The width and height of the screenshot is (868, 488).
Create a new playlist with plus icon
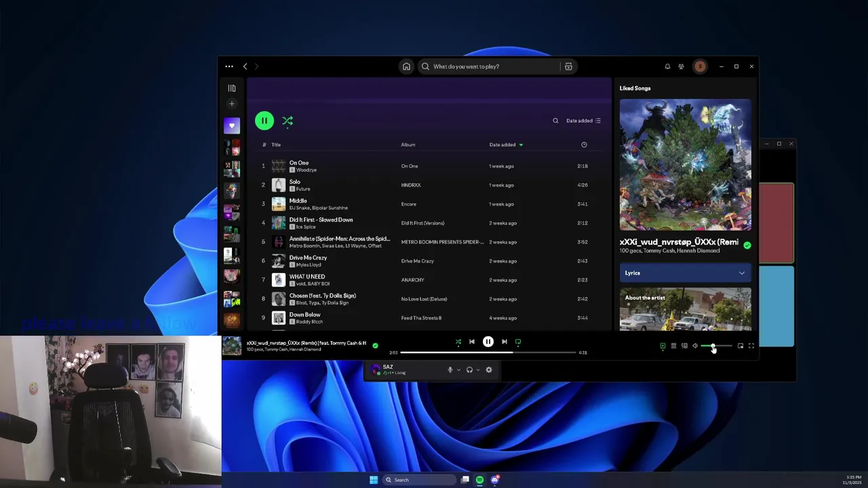[232, 104]
